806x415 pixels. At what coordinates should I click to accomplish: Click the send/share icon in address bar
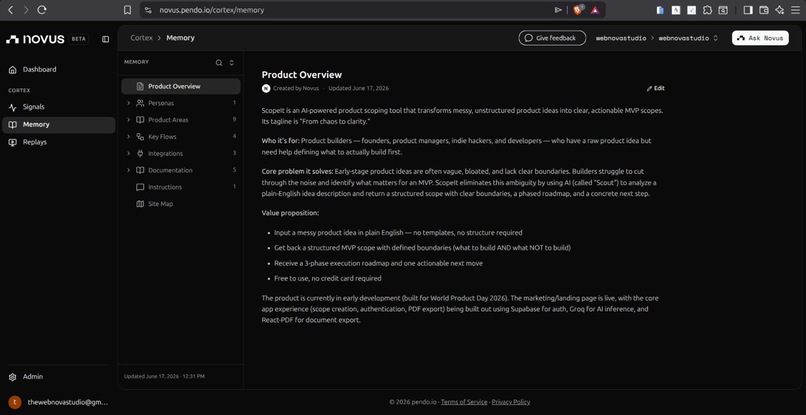[558, 10]
